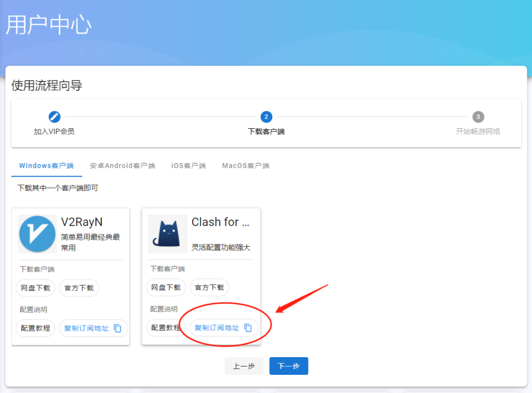Viewport: 532px width, 393px height.
Task: Click V2RayN 网盘下载 button
Action: click(36, 288)
